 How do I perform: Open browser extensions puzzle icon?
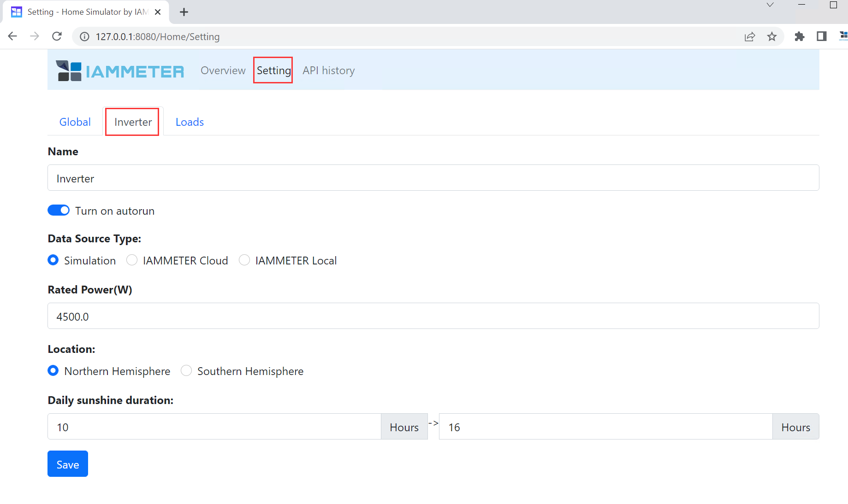point(799,36)
